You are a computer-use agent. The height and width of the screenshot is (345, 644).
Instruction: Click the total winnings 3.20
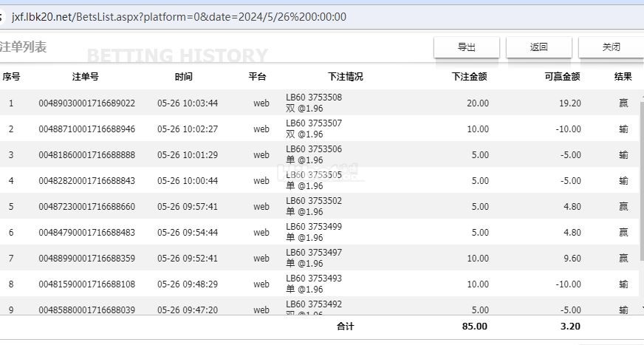pyautogui.click(x=570, y=327)
